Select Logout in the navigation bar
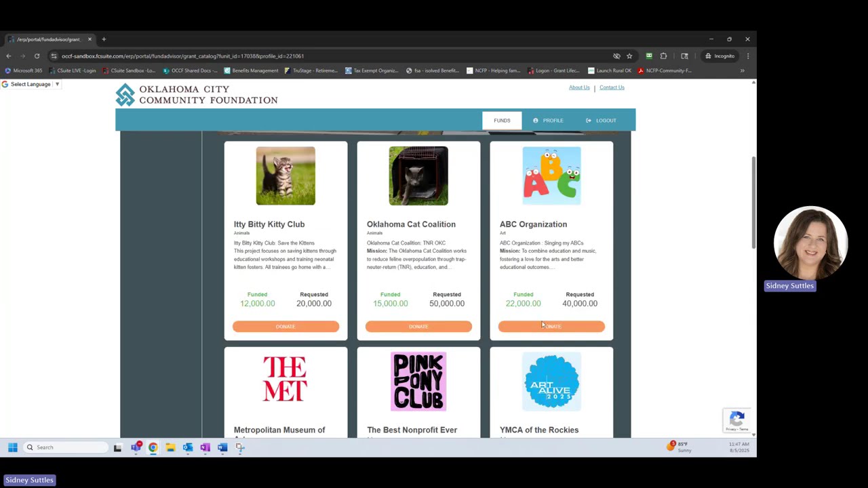Viewport: 868px width, 488px height. pos(601,121)
